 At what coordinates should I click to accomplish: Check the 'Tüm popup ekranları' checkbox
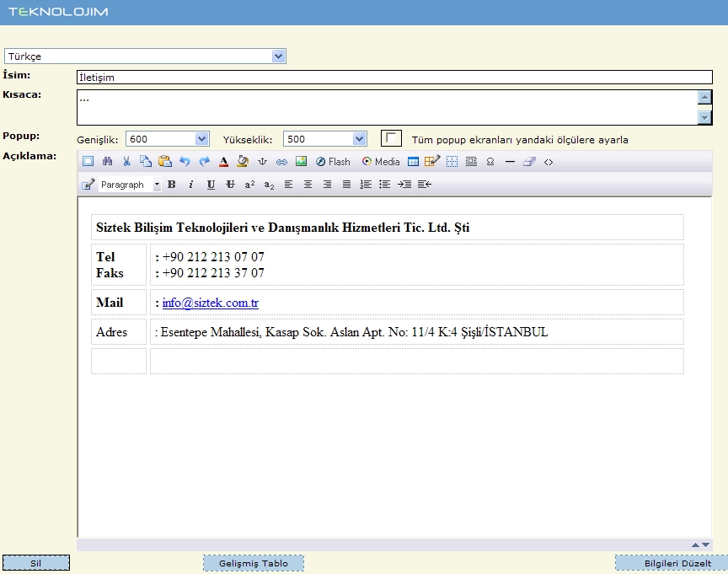391,138
